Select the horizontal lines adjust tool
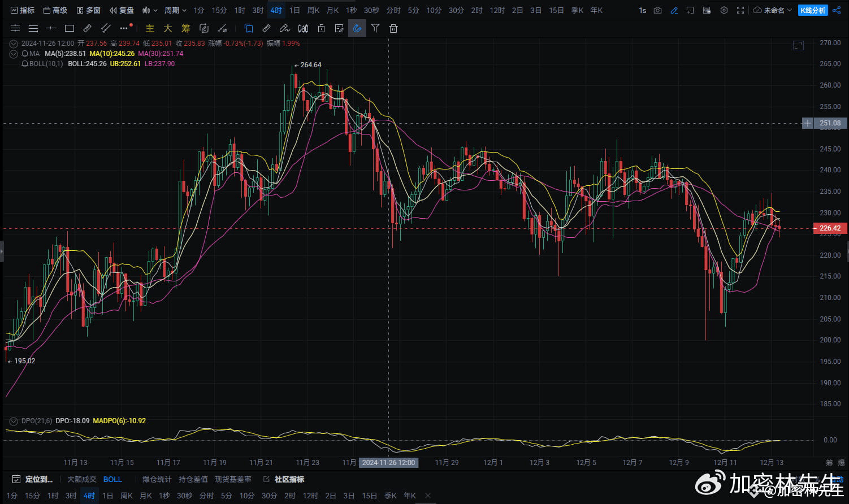849x504 pixels. pyautogui.click(x=15, y=28)
